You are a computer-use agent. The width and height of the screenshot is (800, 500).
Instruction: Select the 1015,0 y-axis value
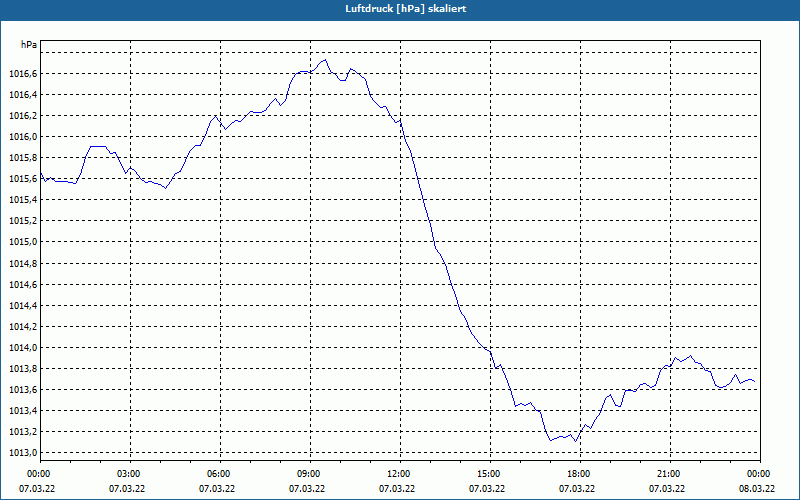pos(23,242)
